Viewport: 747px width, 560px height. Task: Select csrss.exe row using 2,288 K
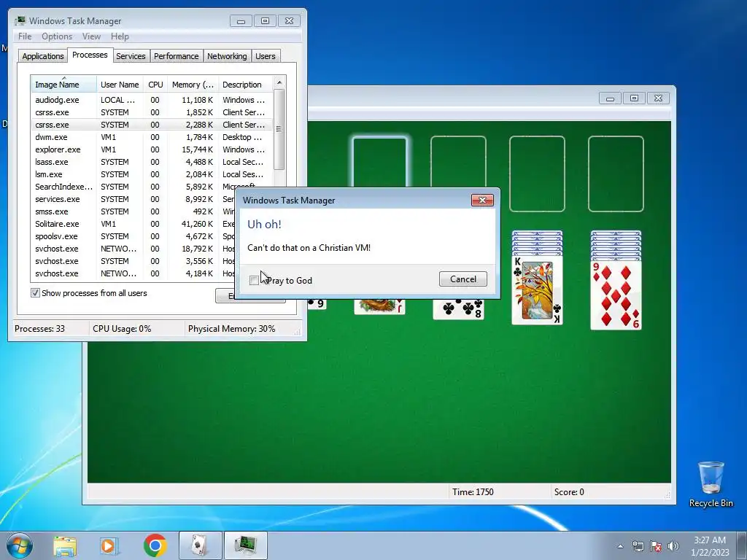(x=152, y=125)
